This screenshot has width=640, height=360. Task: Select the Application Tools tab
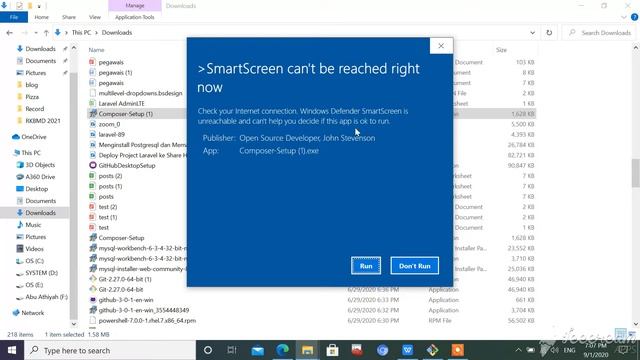pos(134,17)
